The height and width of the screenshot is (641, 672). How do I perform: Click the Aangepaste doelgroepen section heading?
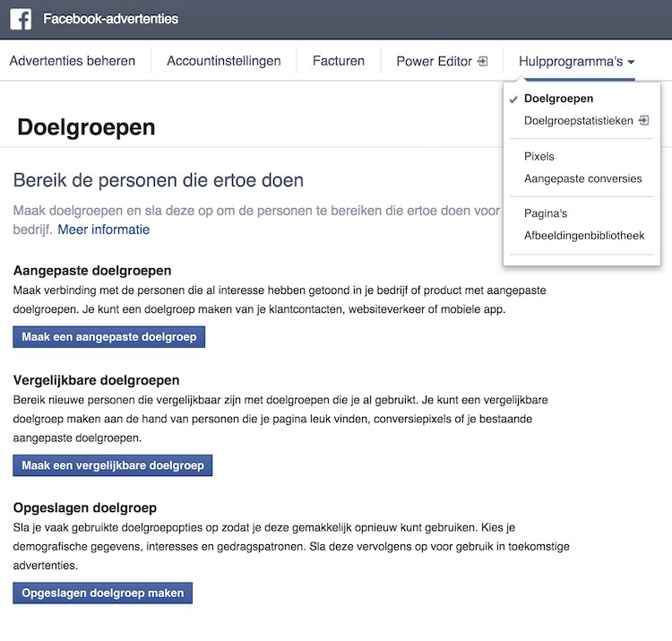pos(92,271)
